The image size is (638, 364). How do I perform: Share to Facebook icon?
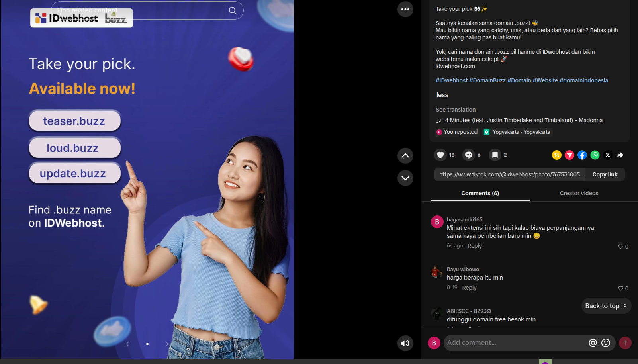(582, 155)
